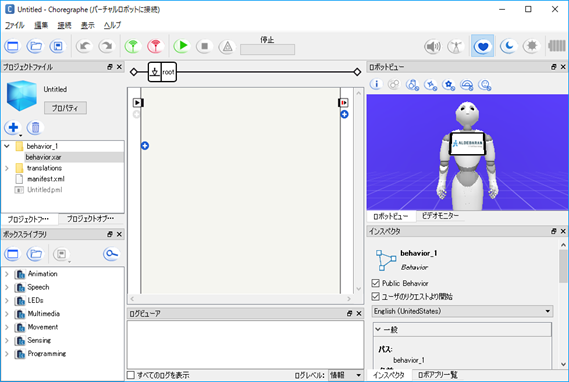
Task: Switch to プロジェクトフ… tab
Action: pyautogui.click(x=29, y=219)
